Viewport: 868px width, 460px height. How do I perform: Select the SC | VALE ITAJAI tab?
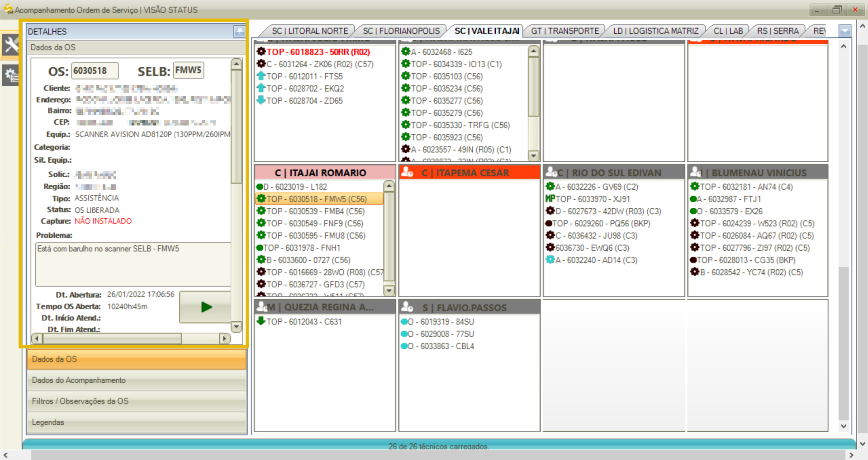point(487,31)
